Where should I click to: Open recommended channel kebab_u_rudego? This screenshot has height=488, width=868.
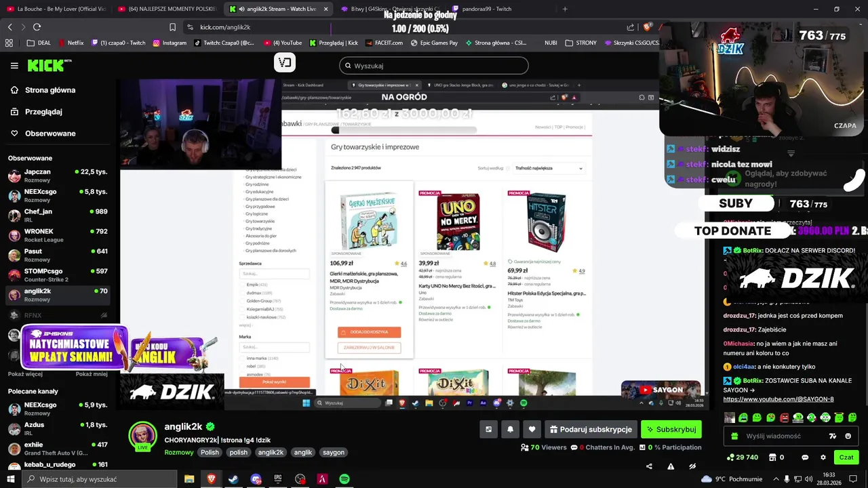(58, 465)
